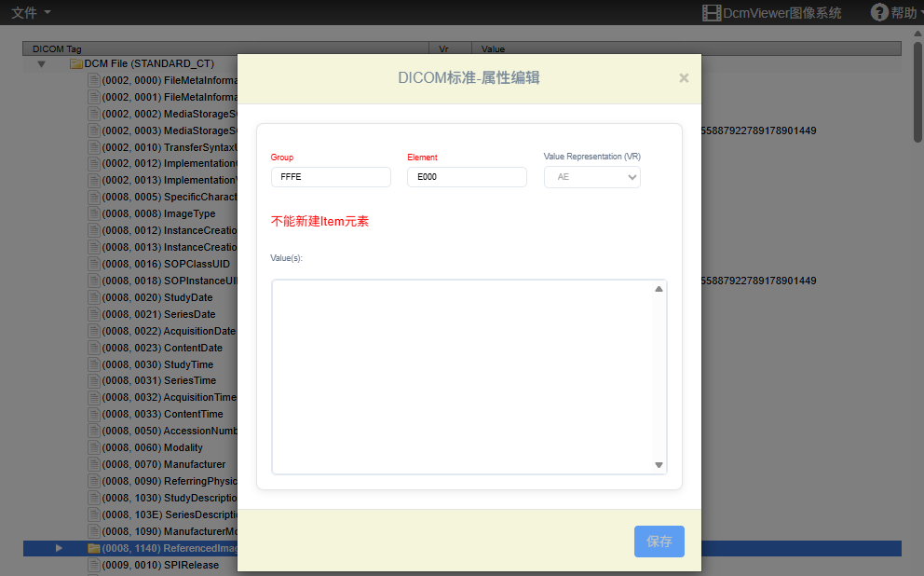The width and height of the screenshot is (924, 576).
Task: Click the textarea scroll down arrow
Action: [x=659, y=465]
